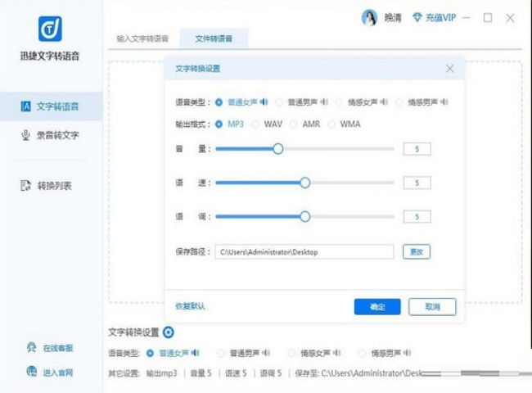The width and height of the screenshot is (532, 393).
Task: Click the 语调 pitch slider handle
Action: (x=305, y=216)
